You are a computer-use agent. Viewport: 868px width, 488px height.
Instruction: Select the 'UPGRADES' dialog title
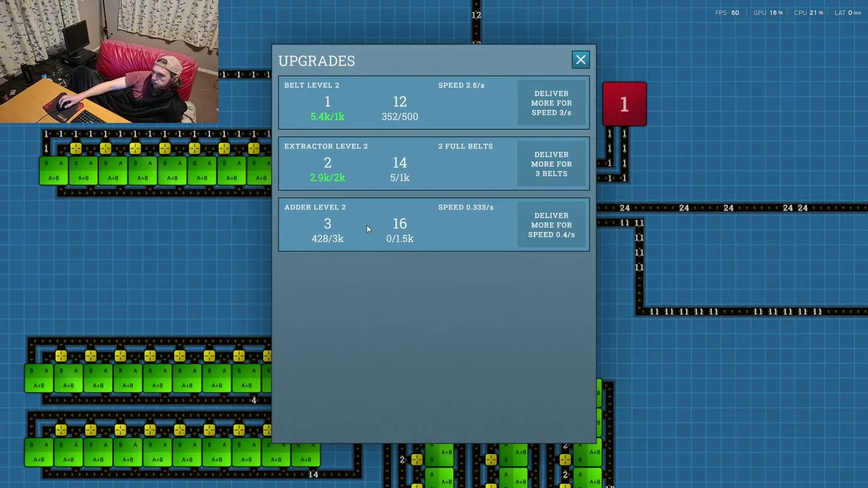pos(317,61)
